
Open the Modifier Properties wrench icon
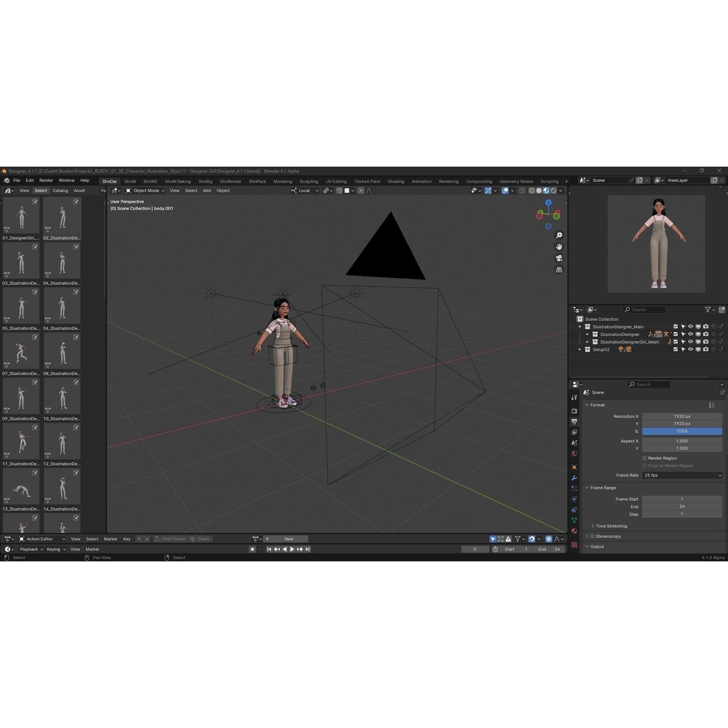click(574, 477)
